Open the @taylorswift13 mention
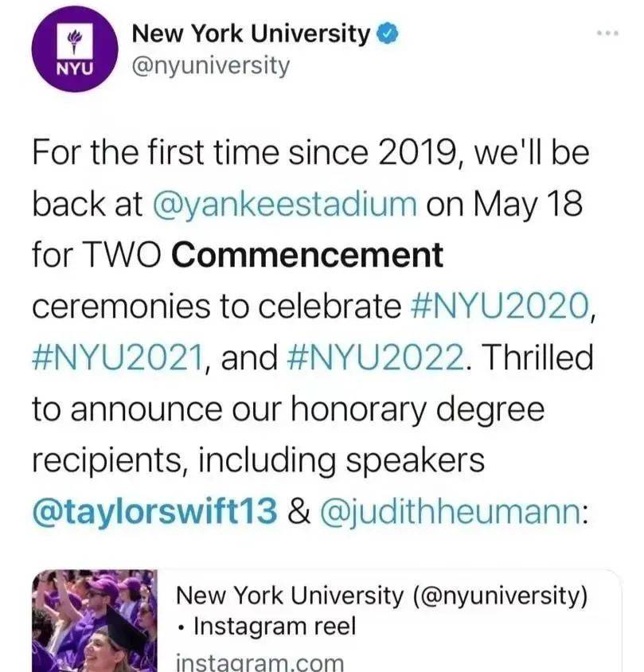The image size is (644, 672). coord(154,511)
